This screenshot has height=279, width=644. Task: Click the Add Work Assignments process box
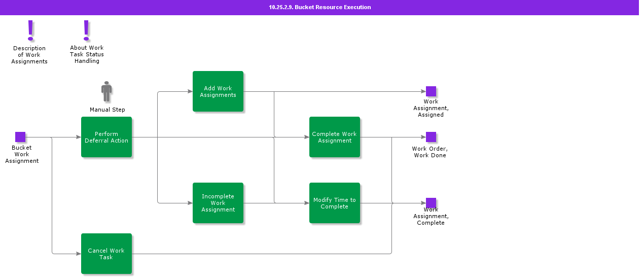tap(218, 91)
